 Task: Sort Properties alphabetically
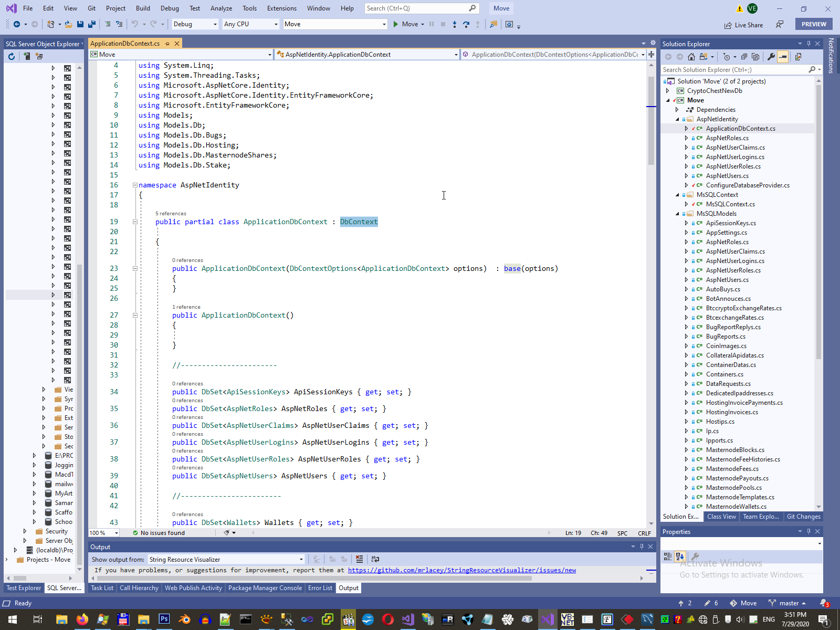[680, 556]
